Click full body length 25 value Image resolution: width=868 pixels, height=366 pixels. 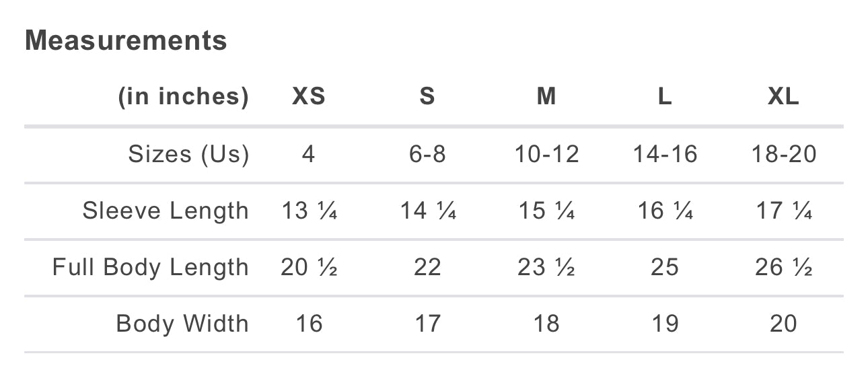665,268
